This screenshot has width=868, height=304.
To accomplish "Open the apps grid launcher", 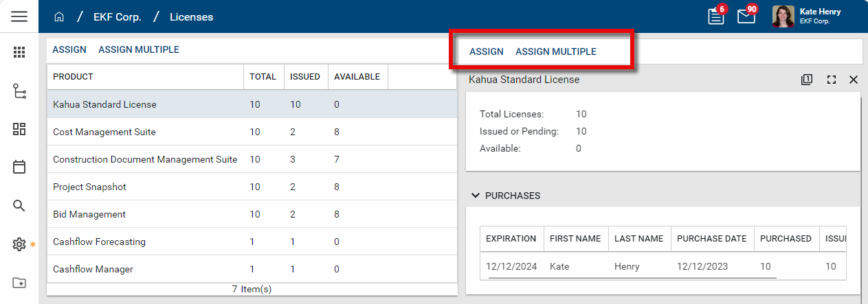I will (x=19, y=52).
